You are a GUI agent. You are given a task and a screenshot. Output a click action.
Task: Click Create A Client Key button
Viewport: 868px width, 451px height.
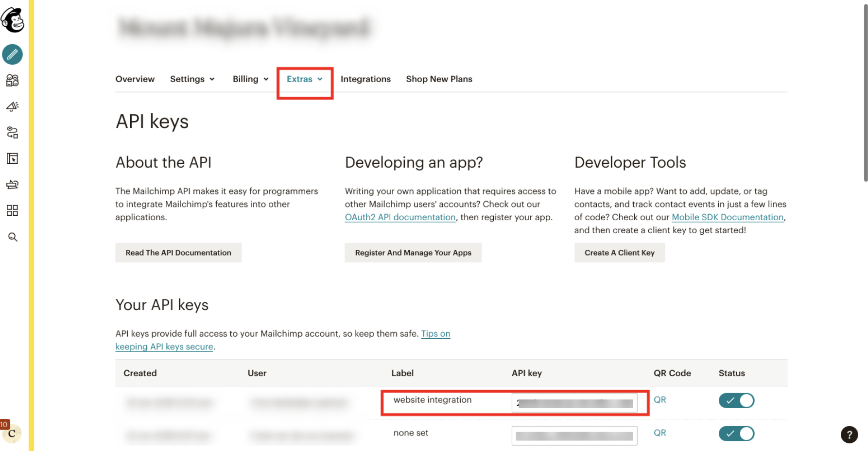click(x=620, y=253)
